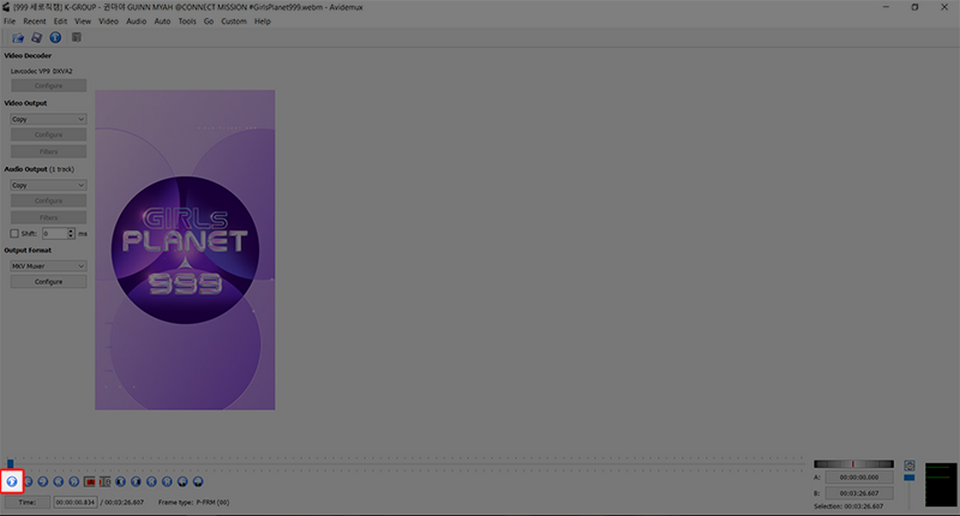
Task: Click the current time field 00:00:00.834
Action: click(x=75, y=502)
